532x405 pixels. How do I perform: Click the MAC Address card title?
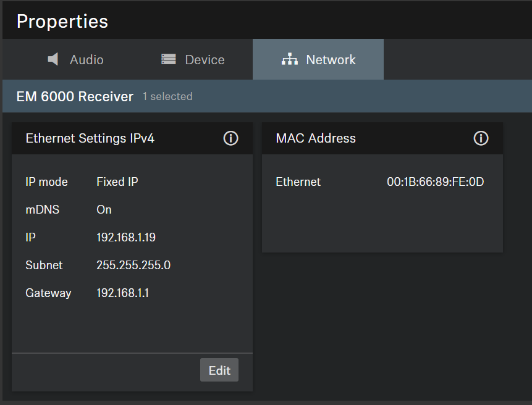[316, 138]
